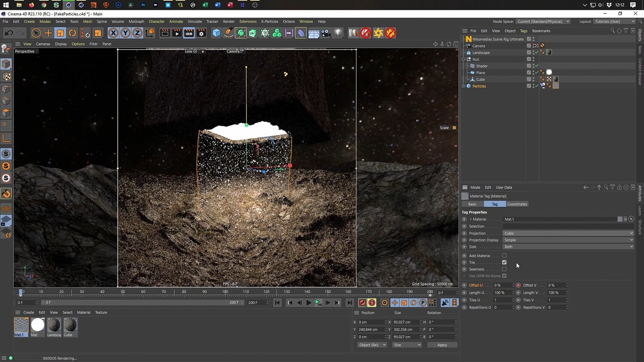Click the Record Active Objects button
This screenshot has width=644, height=362.
coord(363,303)
